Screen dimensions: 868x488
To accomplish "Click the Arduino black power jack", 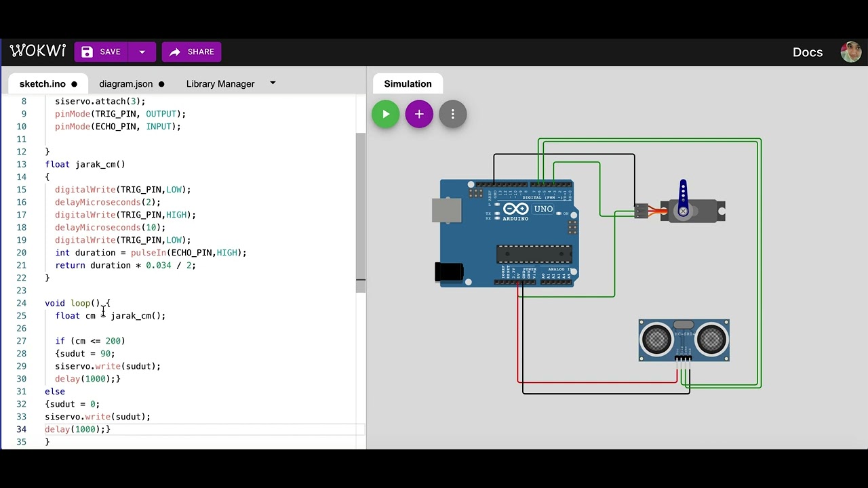I will (x=449, y=272).
